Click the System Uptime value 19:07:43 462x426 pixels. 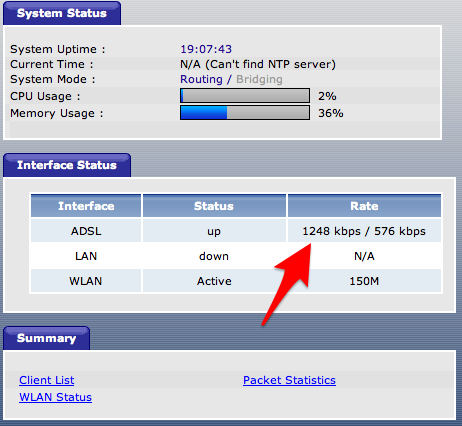206,49
